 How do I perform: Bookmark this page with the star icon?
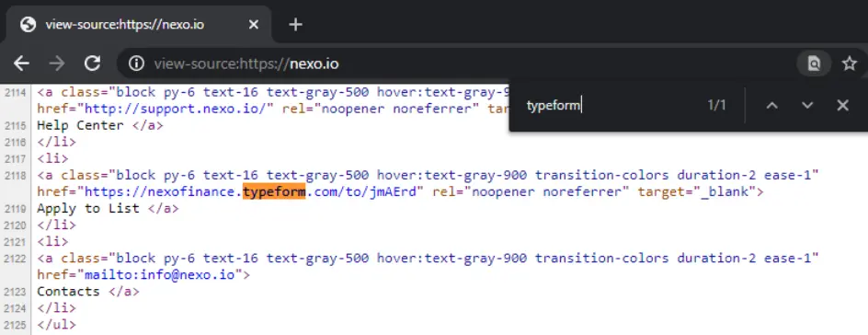850,64
